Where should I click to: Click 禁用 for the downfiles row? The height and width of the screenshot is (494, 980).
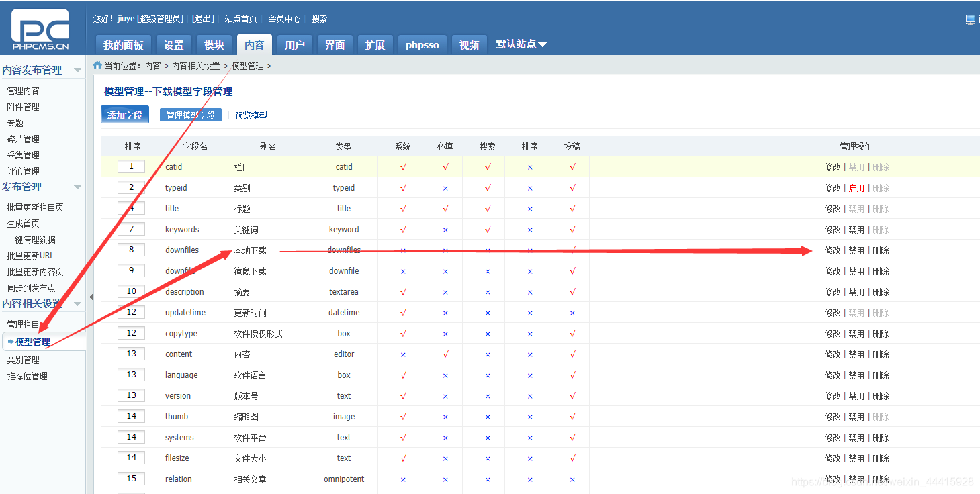[856, 250]
